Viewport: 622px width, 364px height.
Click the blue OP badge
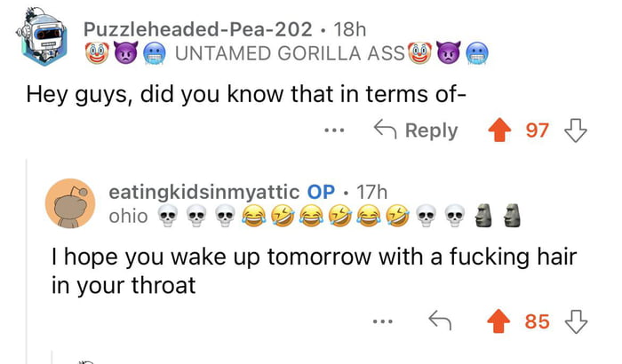tap(320, 192)
